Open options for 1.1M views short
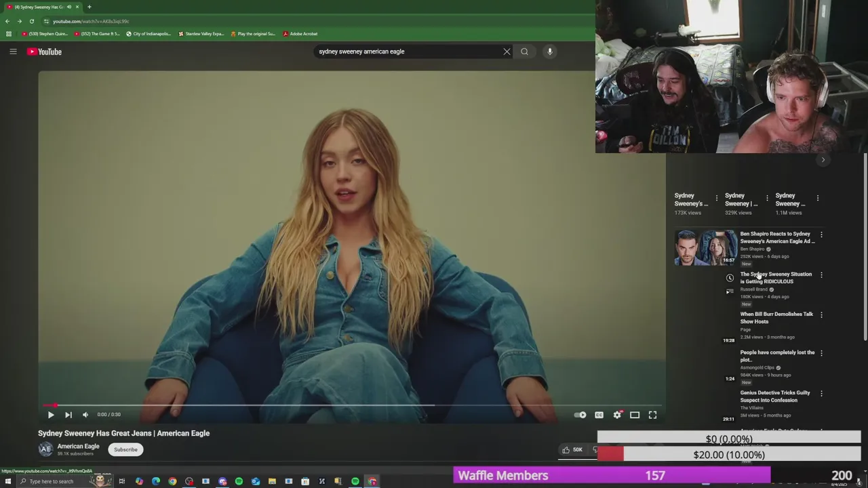Image resolution: width=868 pixels, height=488 pixels. point(818,198)
